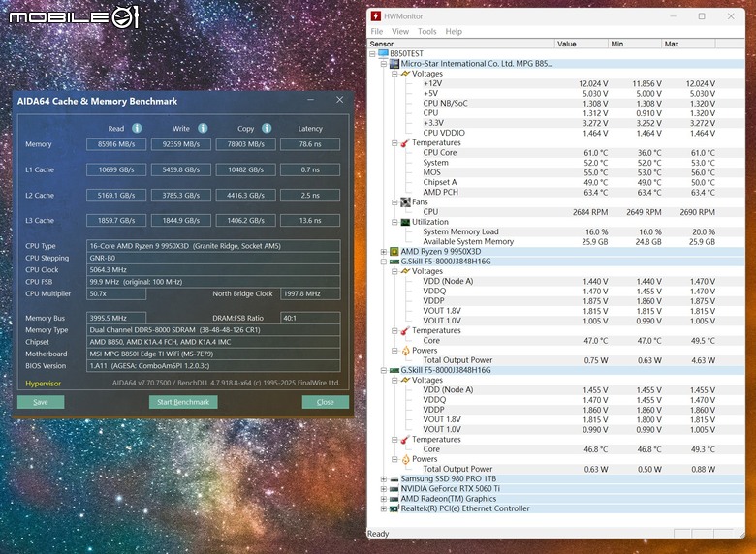This screenshot has height=554, width=756.
Task: Open the File menu in HWMonitor
Action: click(377, 31)
